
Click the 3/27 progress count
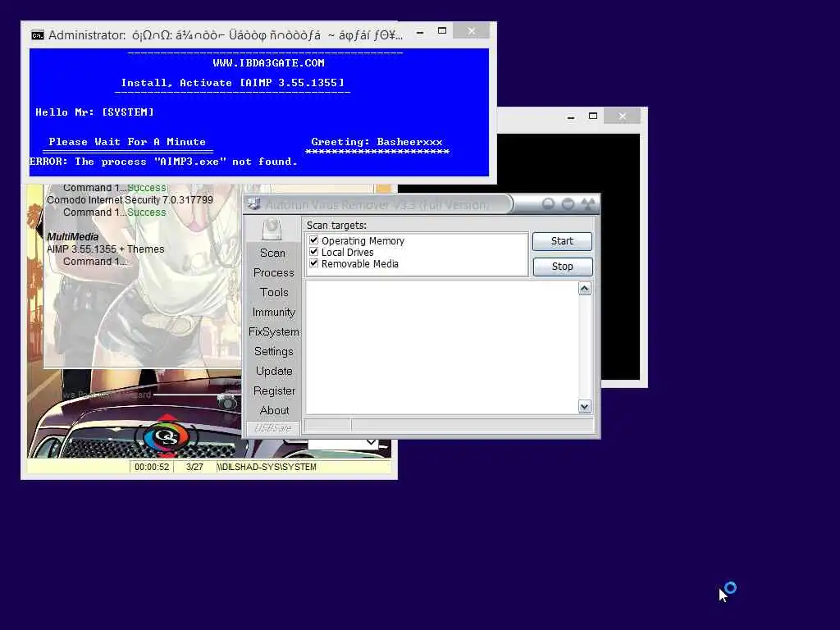[194, 467]
